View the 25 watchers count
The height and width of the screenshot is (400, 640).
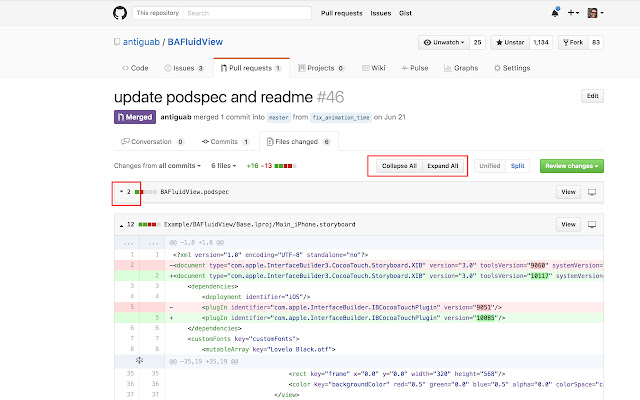coord(478,42)
